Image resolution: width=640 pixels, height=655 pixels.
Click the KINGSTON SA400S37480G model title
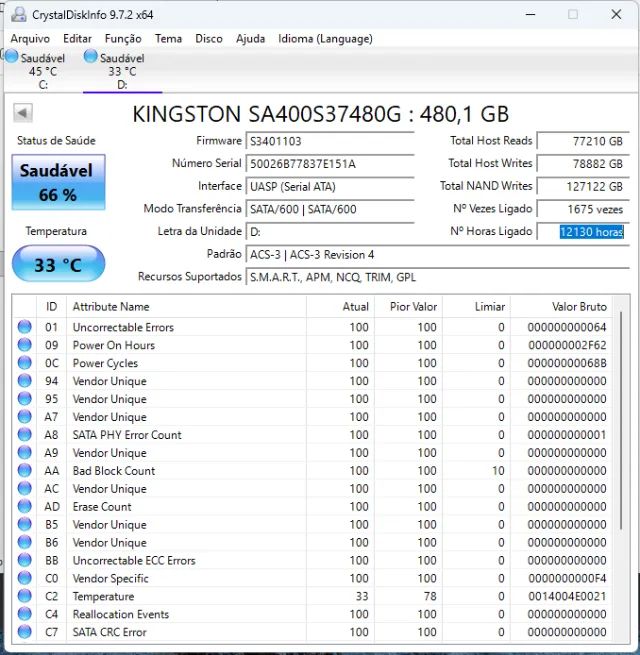(x=320, y=114)
